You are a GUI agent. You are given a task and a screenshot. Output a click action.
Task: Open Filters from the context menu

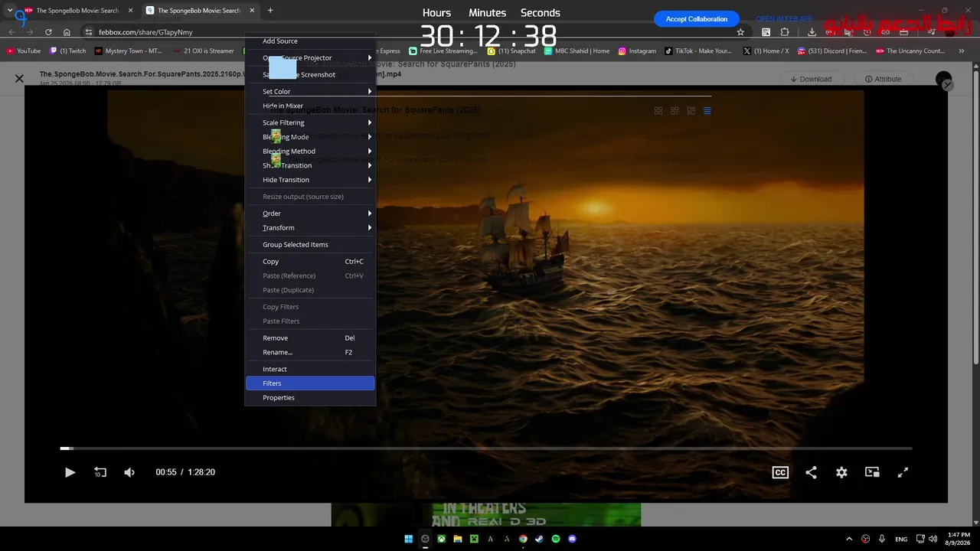coord(310,383)
